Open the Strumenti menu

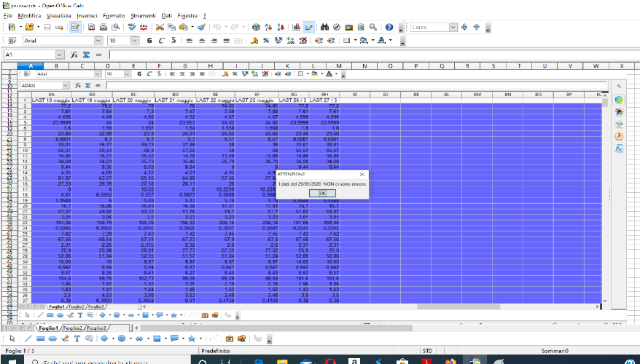click(x=143, y=15)
